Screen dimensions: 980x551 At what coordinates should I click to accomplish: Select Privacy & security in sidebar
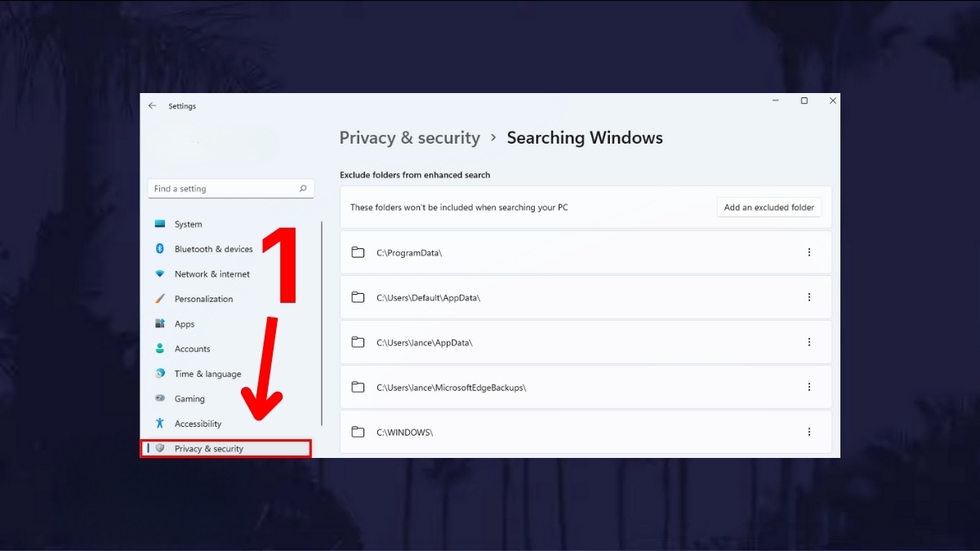(x=209, y=449)
